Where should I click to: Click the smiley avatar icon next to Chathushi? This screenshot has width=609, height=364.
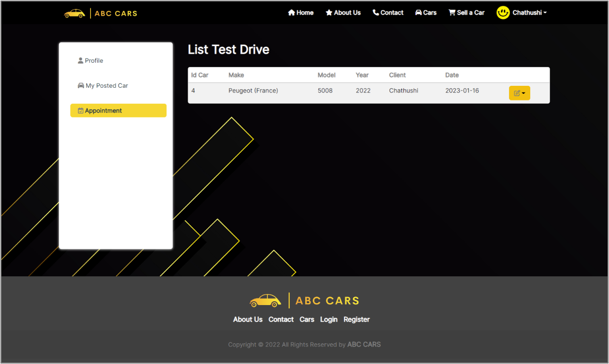point(503,13)
